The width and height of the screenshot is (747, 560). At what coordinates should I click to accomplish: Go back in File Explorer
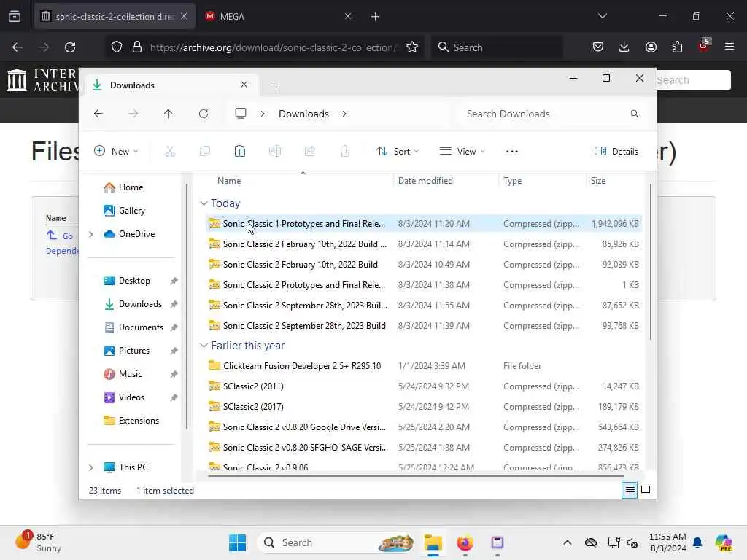[98, 114]
